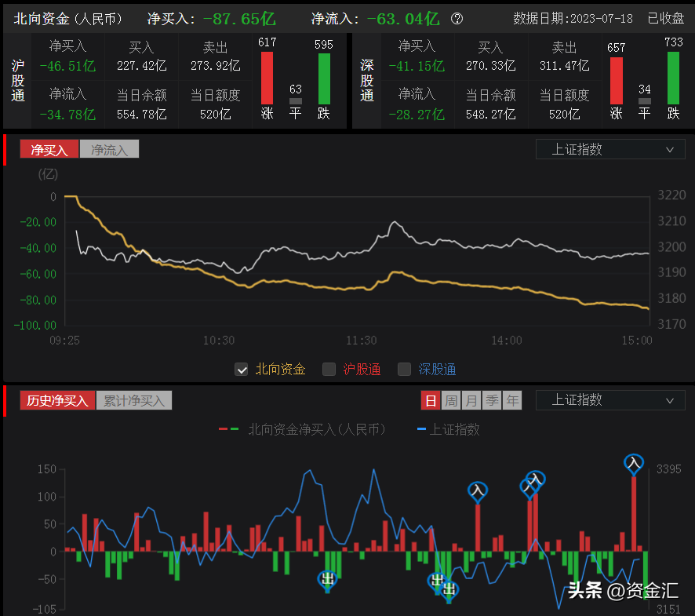Click the 沪股通 green 跌 bar showing 595

pyautogui.click(x=324, y=78)
